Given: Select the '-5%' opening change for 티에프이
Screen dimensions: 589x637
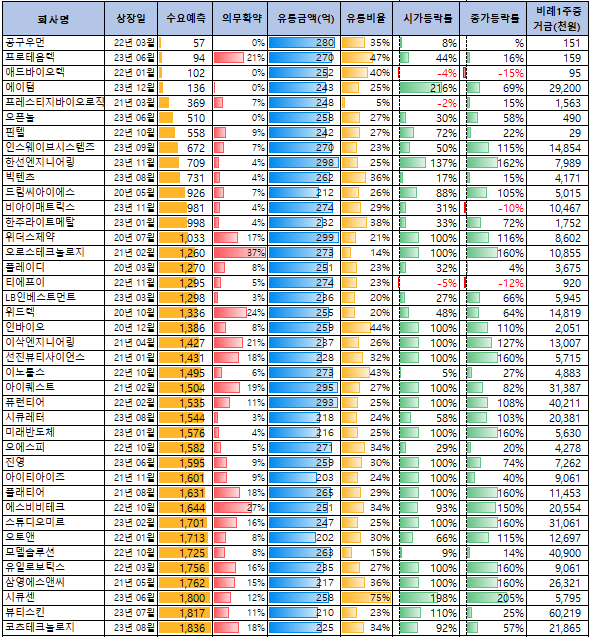Looking at the screenshot, I should [x=426, y=283].
